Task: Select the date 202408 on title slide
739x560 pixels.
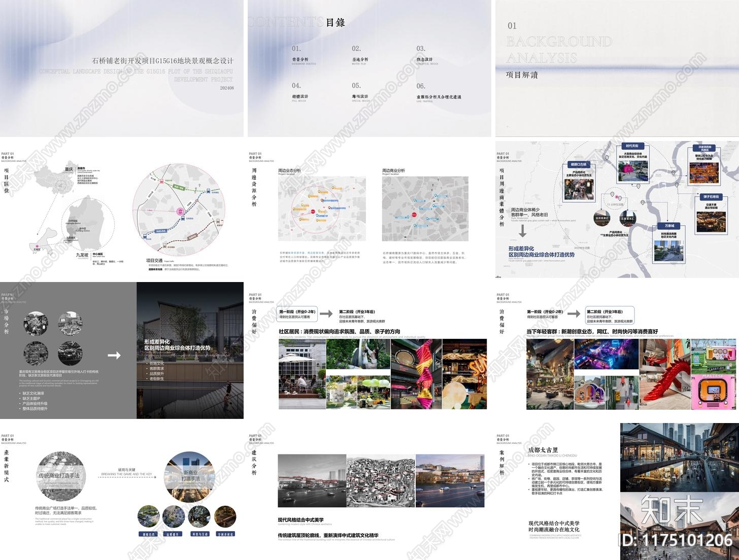Action: [x=227, y=88]
